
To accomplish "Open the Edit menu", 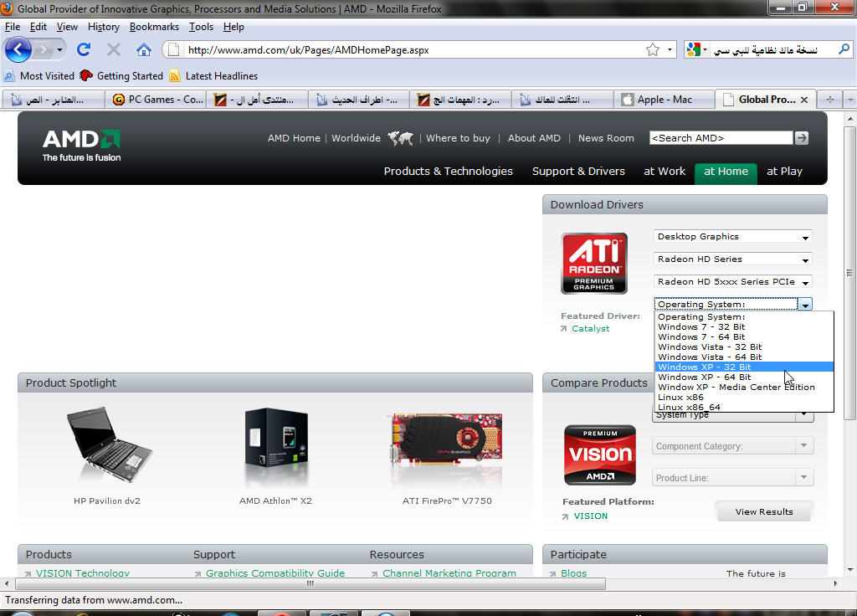I will pyautogui.click(x=38, y=27).
